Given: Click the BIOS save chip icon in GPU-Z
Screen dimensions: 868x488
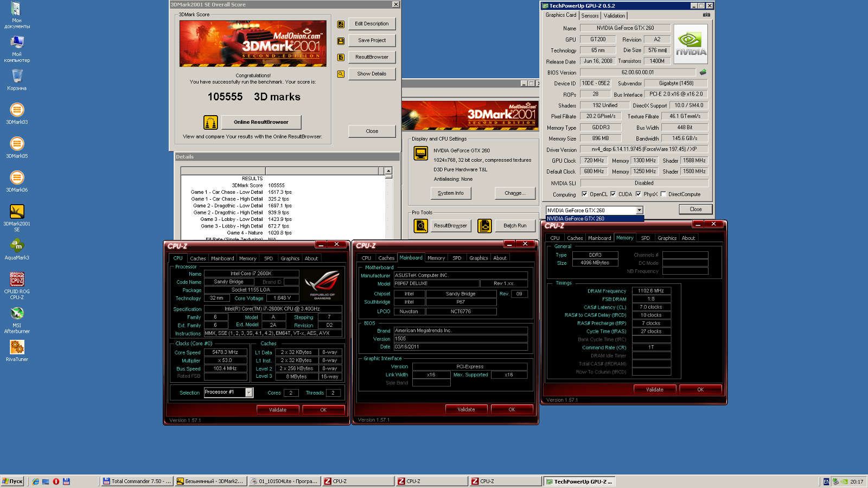Looking at the screenshot, I should [703, 72].
